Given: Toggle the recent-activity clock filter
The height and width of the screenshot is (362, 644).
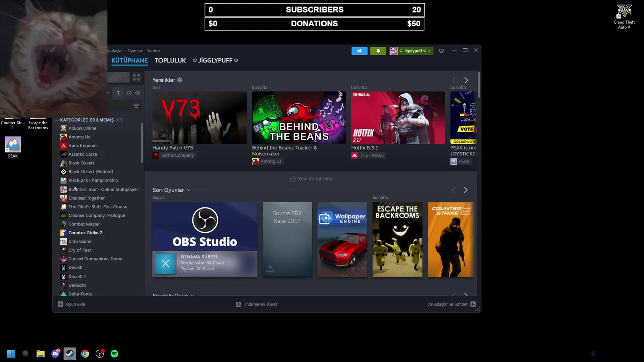Looking at the screenshot, I should [x=129, y=93].
